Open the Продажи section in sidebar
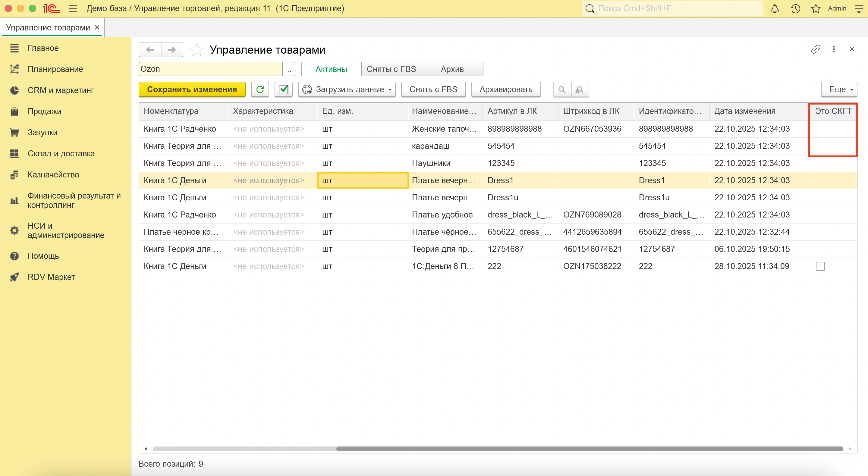This screenshot has width=868, height=476. pyautogui.click(x=45, y=111)
